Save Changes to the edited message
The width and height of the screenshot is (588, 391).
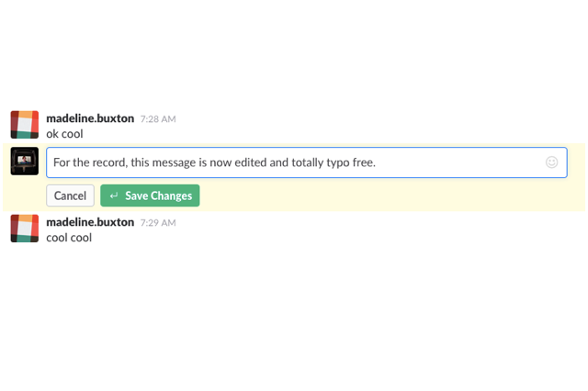(x=150, y=195)
